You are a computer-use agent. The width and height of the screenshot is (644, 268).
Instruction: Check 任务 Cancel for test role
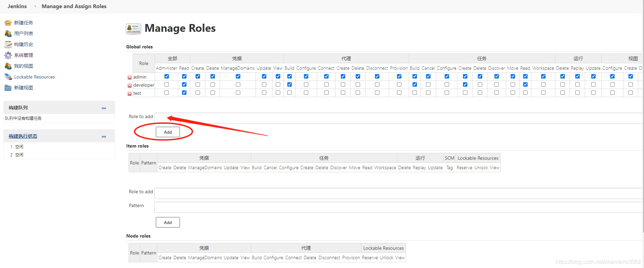pos(428,93)
